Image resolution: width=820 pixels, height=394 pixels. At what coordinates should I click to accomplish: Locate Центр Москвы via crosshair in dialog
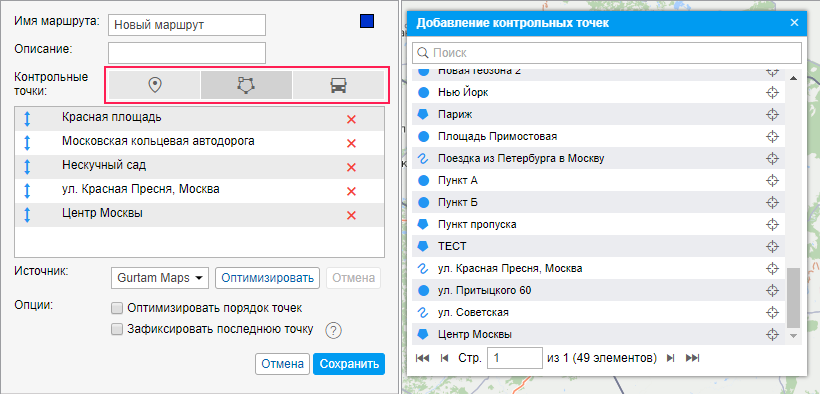(x=772, y=334)
